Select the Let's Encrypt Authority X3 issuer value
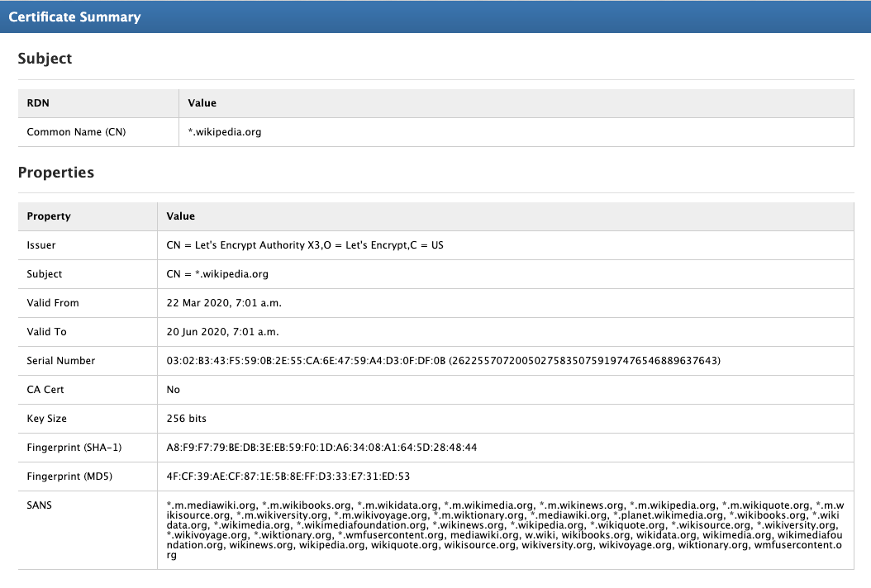The height and width of the screenshot is (588, 871). 305,244
